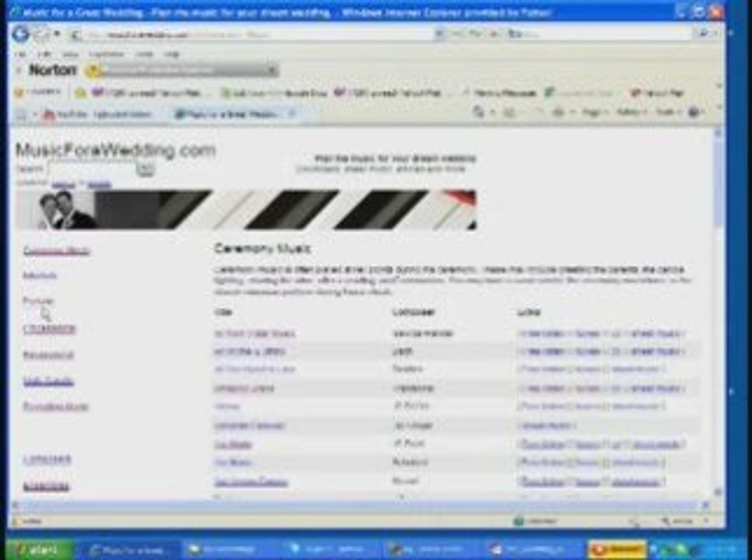Open the Processional sidebar link
The width and height of the screenshot is (752, 560).
[49, 329]
